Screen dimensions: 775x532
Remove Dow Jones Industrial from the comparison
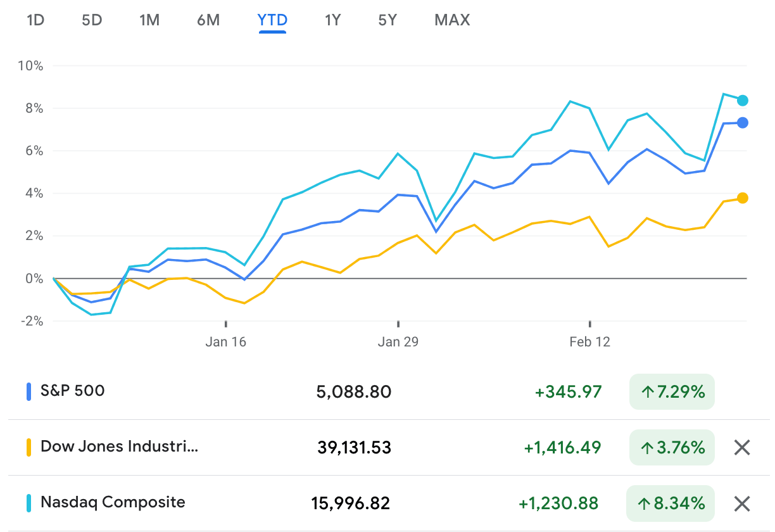click(741, 448)
